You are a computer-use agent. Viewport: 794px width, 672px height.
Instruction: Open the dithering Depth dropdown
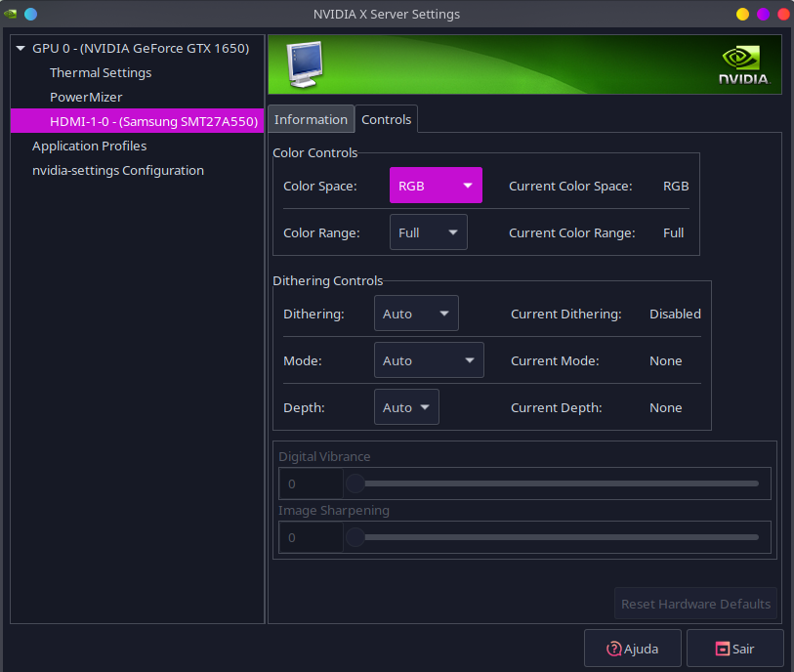click(x=406, y=407)
